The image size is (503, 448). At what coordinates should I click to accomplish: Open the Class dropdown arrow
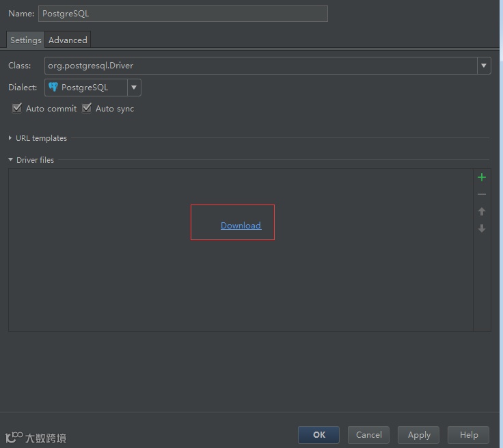[x=484, y=66]
